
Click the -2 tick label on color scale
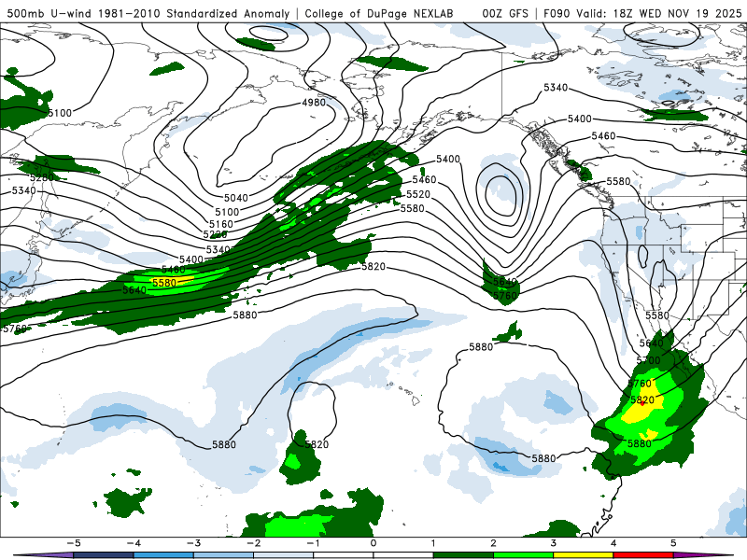tap(253, 543)
